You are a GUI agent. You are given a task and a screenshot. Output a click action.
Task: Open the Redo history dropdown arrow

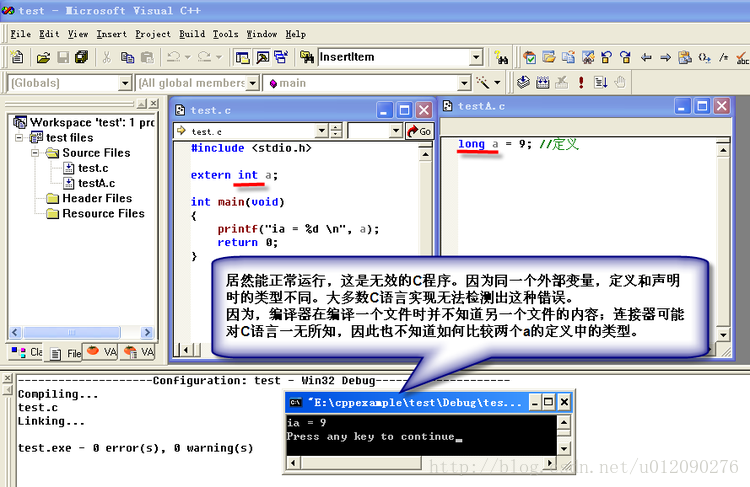(219, 57)
